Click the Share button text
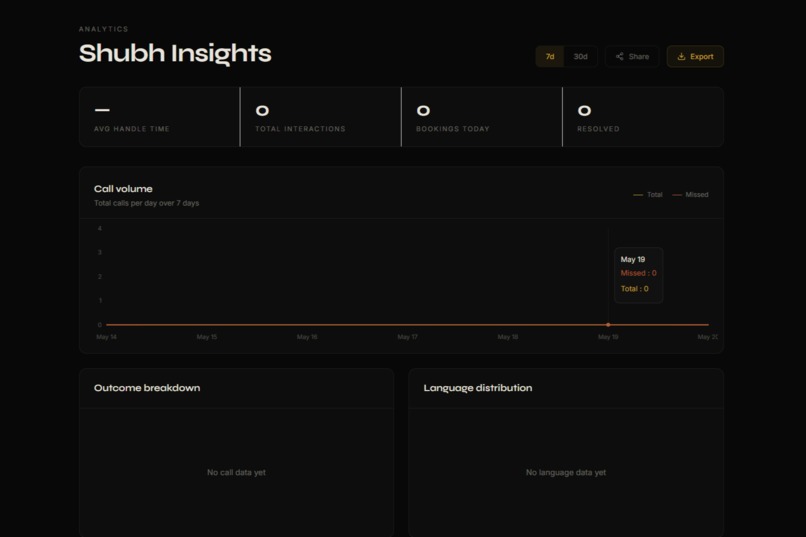The height and width of the screenshot is (537, 806). (x=638, y=57)
